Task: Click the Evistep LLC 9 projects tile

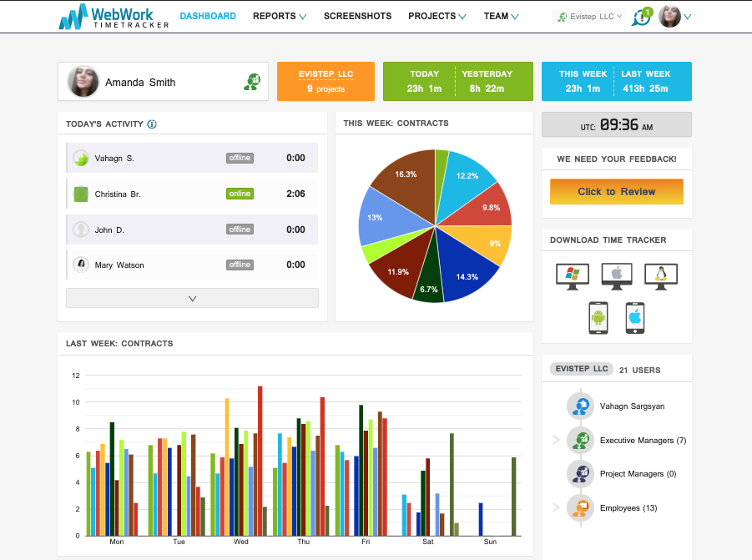Action: click(x=326, y=81)
